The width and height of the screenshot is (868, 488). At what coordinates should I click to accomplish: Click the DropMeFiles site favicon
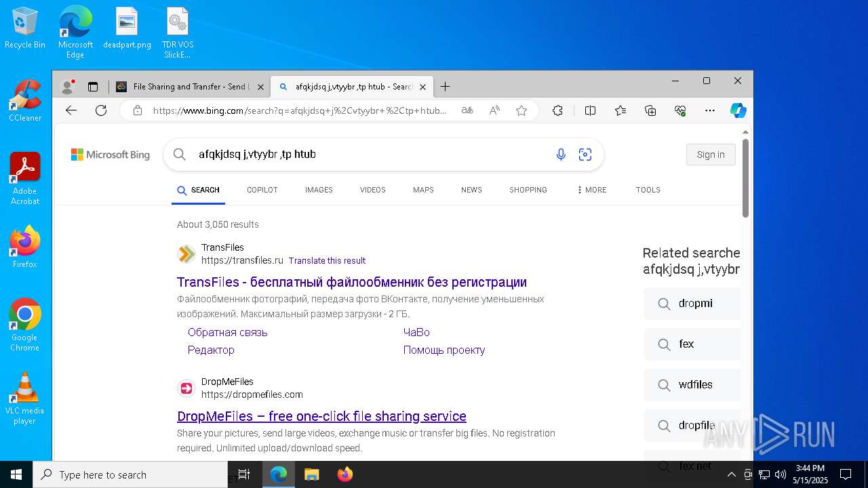coord(186,388)
